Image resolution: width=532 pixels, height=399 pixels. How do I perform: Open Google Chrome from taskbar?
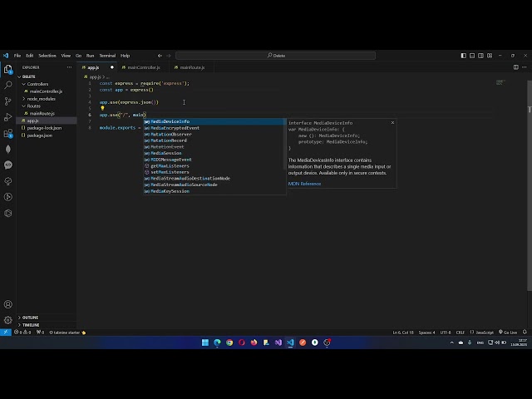[x=229, y=342]
